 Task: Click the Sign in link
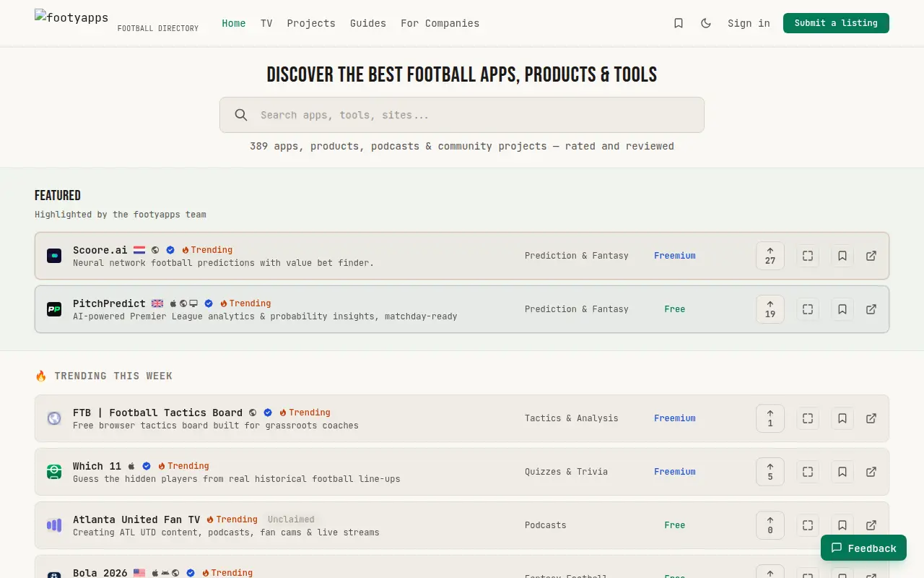[749, 23]
